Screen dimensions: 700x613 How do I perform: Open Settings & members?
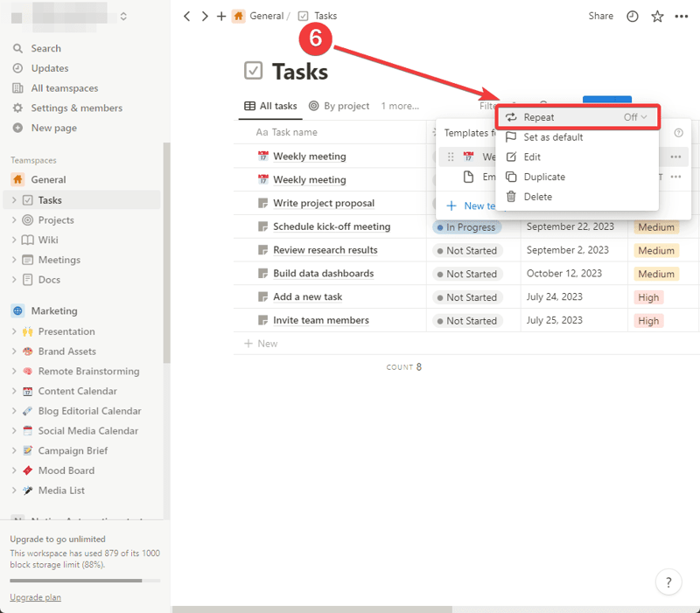pyautogui.click(x=76, y=108)
